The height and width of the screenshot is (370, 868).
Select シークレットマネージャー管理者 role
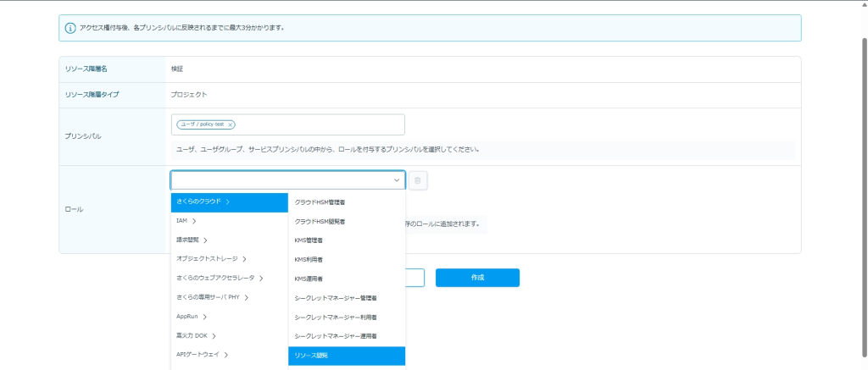(x=347, y=298)
